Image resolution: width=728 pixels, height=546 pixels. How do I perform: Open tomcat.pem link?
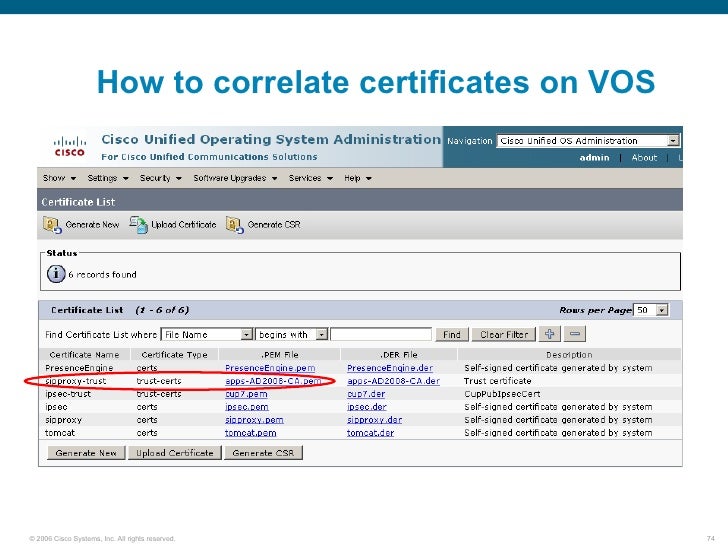(250, 433)
